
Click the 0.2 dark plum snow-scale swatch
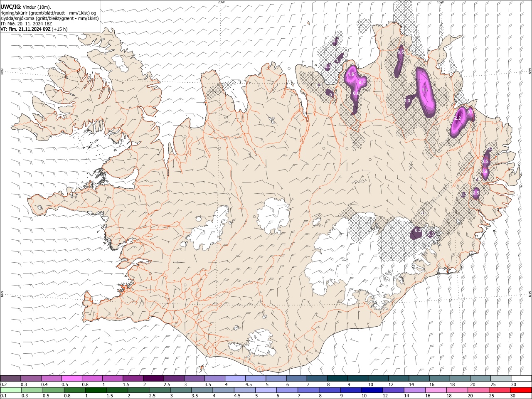coord(11,378)
